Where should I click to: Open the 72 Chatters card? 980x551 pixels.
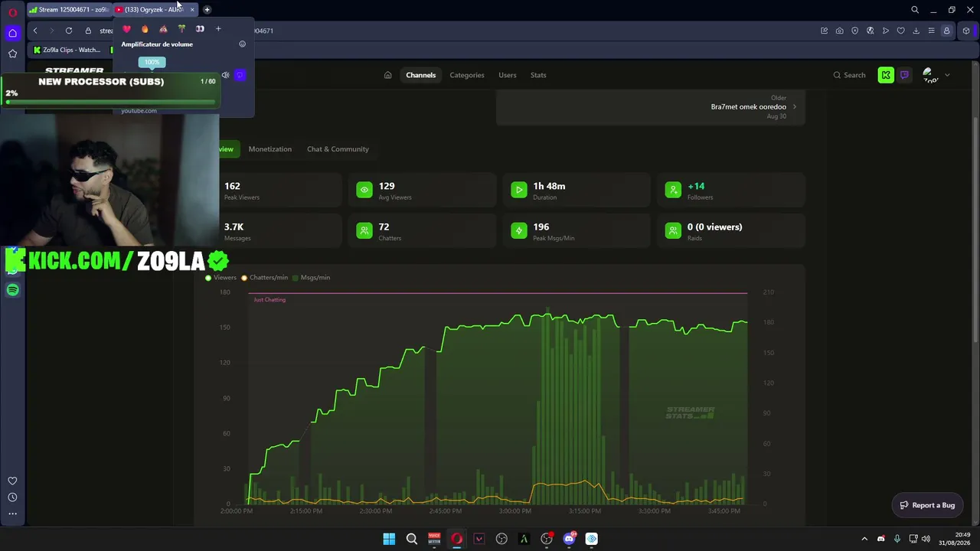click(x=422, y=230)
